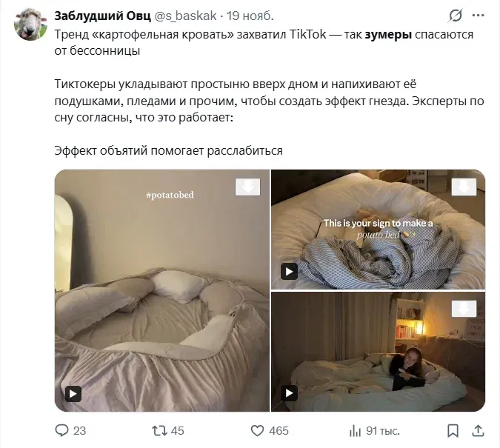
Task: Download the top-right video via arrow button
Action: point(464,187)
